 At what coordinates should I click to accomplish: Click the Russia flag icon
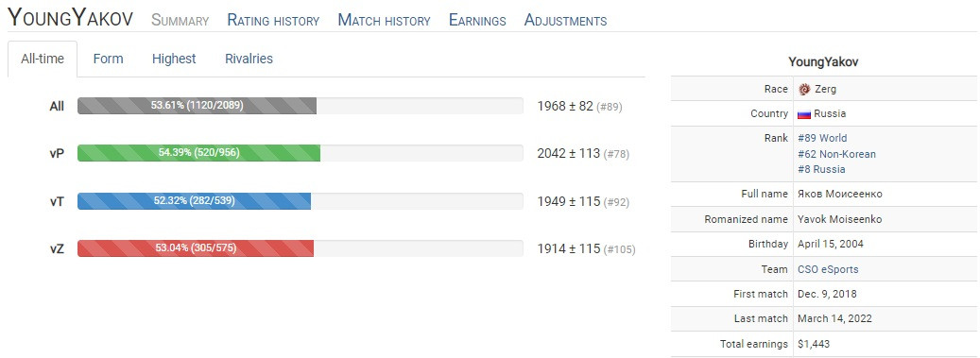tap(804, 114)
